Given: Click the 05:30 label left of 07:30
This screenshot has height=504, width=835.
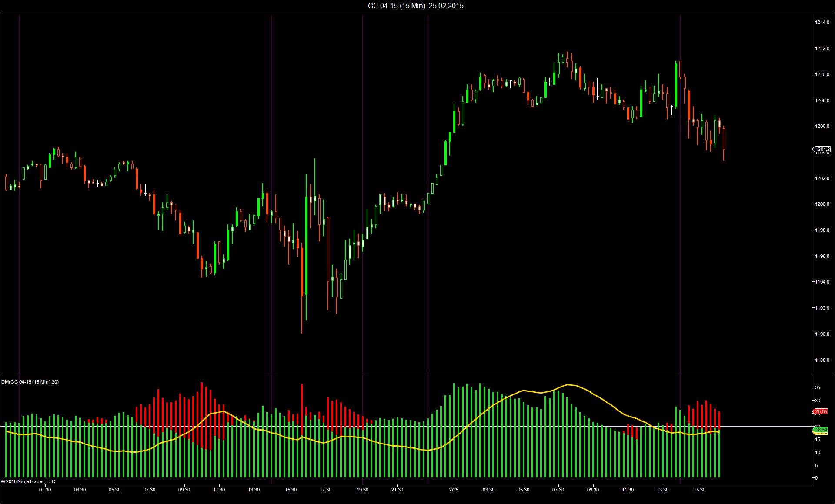Looking at the screenshot, I should coord(115,490).
